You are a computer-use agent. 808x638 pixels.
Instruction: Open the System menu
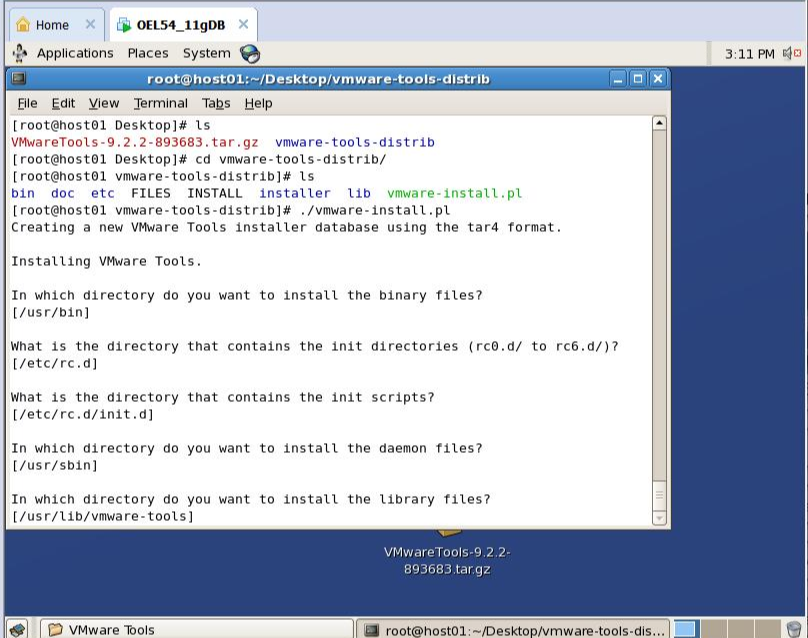coord(207,54)
